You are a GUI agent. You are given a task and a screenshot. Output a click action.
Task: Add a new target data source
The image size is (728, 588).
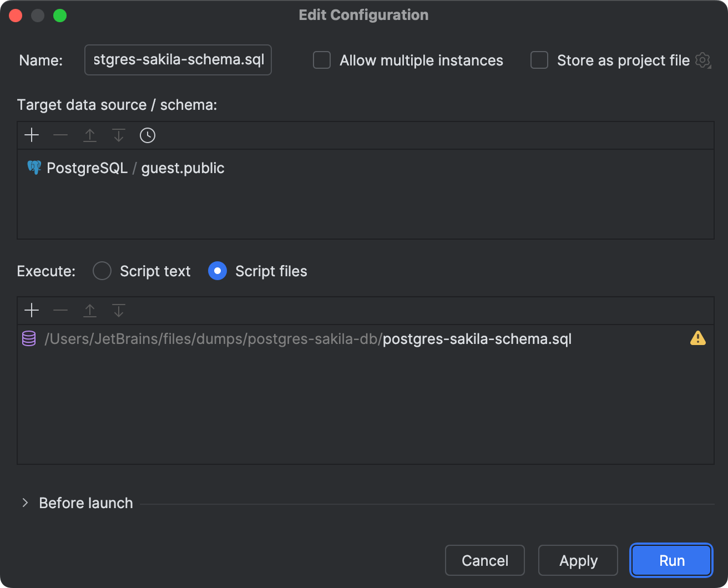(32, 135)
